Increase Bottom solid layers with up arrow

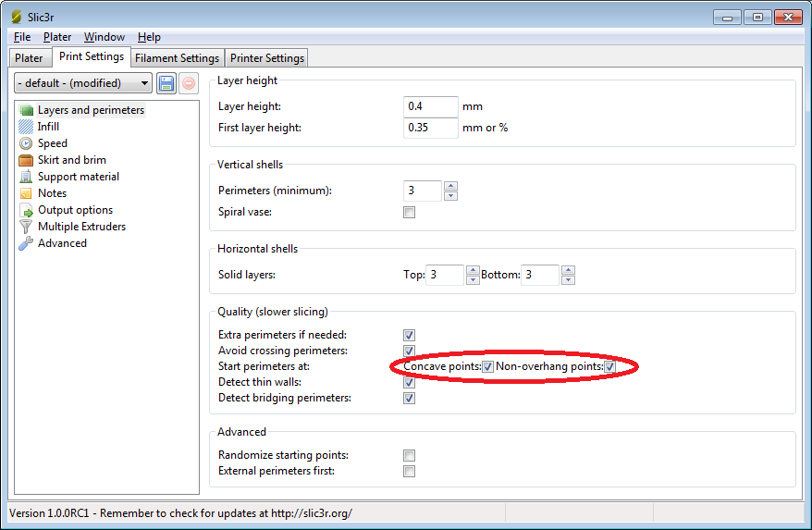pos(568,270)
